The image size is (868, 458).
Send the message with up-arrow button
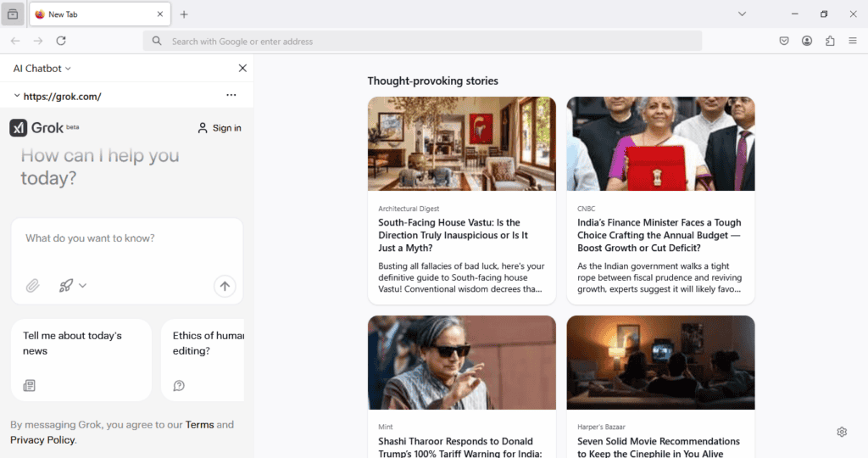pyautogui.click(x=225, y=287)
